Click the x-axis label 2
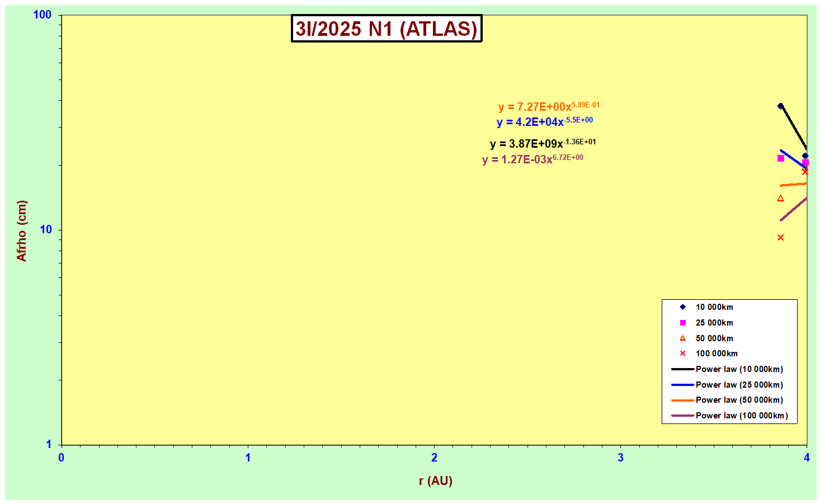 pyautogui.click(x=434, y=458)
